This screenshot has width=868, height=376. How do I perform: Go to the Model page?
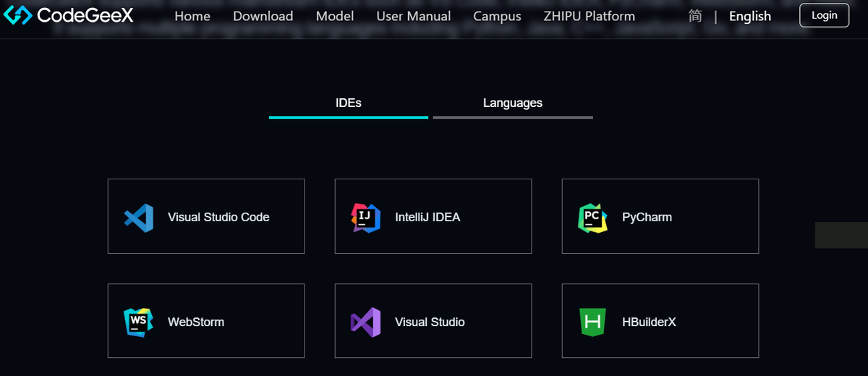pos(335,16)
